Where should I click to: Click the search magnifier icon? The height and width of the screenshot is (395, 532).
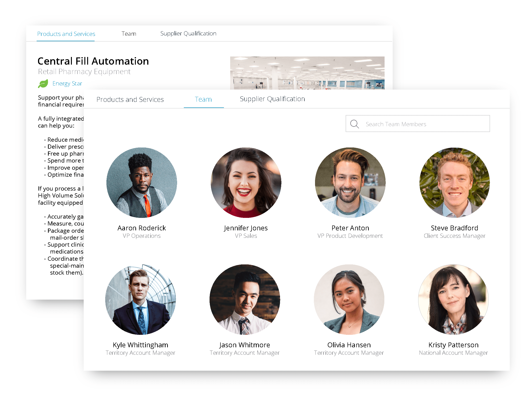coord(354,124)
